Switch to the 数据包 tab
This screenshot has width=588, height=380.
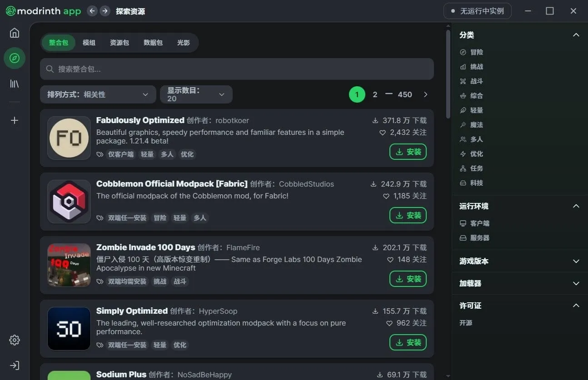point(153,43)
